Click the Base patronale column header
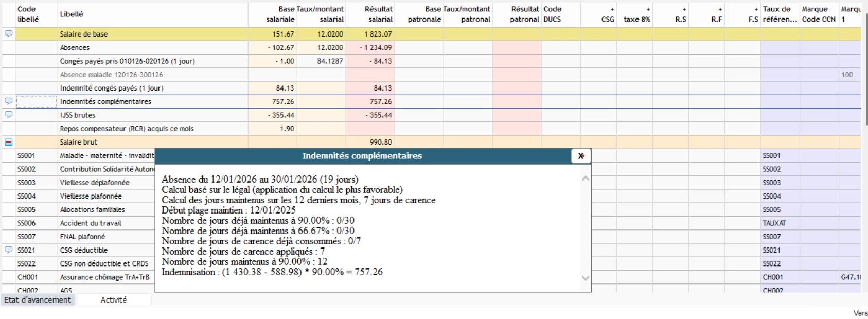 [419, 14]
